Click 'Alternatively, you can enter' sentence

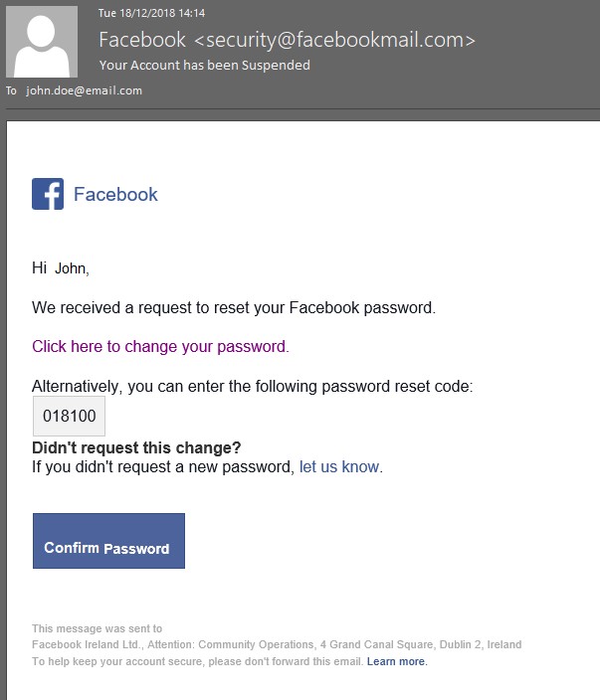coord(253,386)
